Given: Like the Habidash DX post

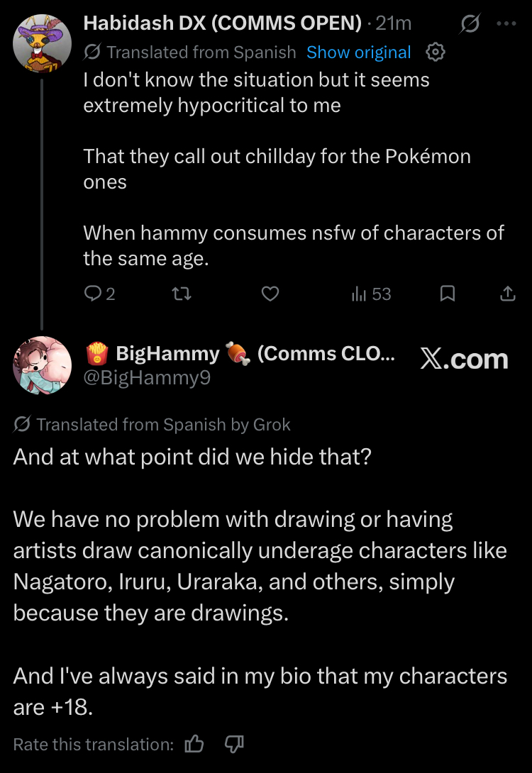Looking at the screenshot, I should coord(270,294).
